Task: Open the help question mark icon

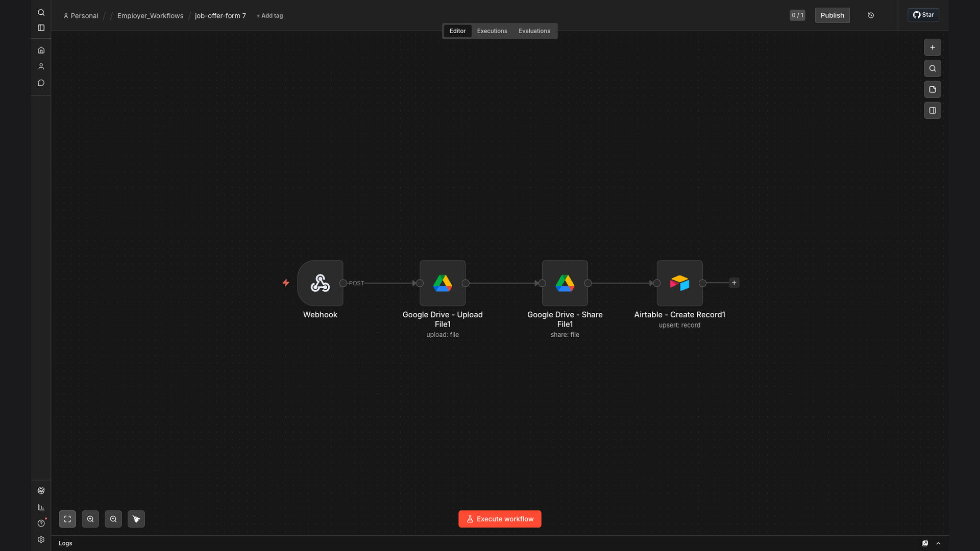Action: coord(41,523)
